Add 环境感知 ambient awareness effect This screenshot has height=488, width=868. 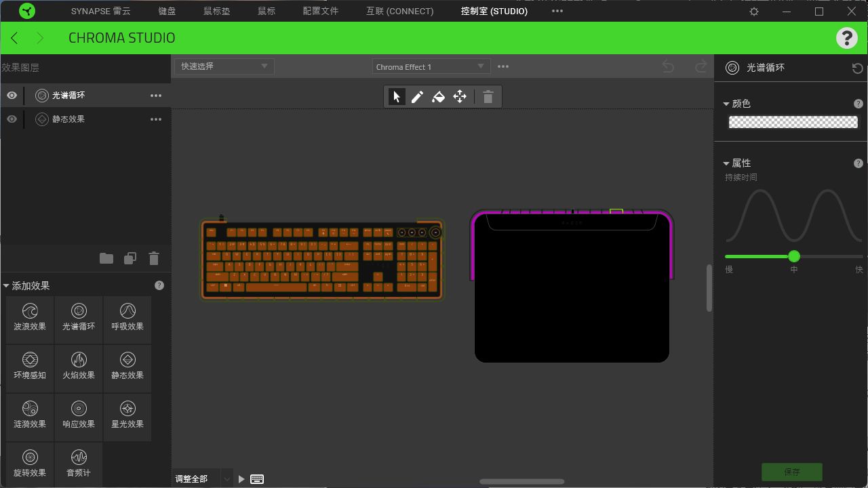pos(30,367)
